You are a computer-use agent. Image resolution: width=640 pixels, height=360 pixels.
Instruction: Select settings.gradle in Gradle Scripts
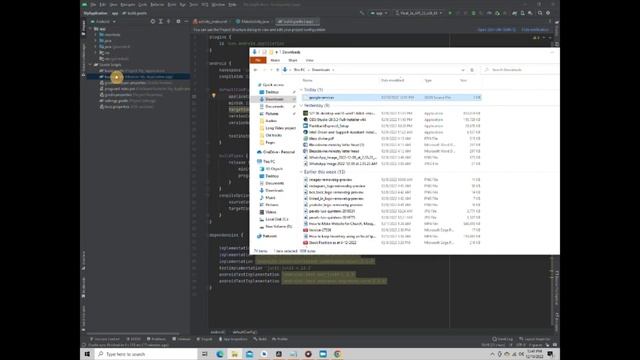[x=128, y=101]
